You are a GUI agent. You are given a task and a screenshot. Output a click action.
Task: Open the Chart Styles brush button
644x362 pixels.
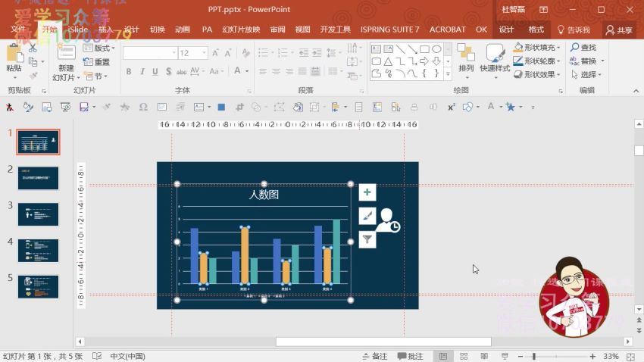[x=367, y=216]
